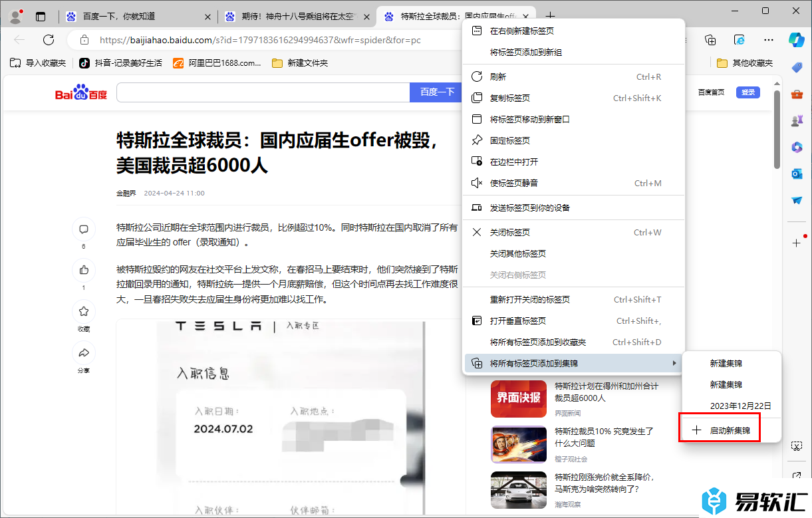Click the address bar URL field
812x518 pixels.
click(x=259, y=40)
